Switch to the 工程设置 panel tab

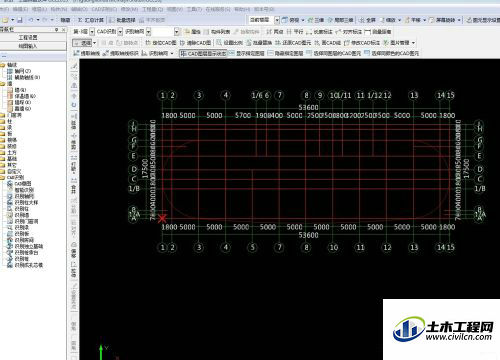pos(29,37)
